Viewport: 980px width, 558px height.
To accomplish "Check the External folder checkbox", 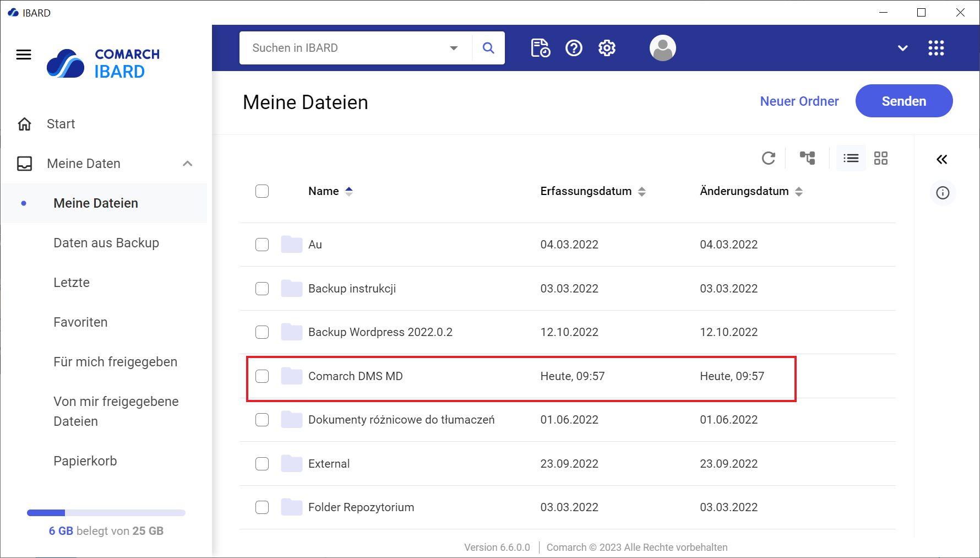I will click(262, 464).
